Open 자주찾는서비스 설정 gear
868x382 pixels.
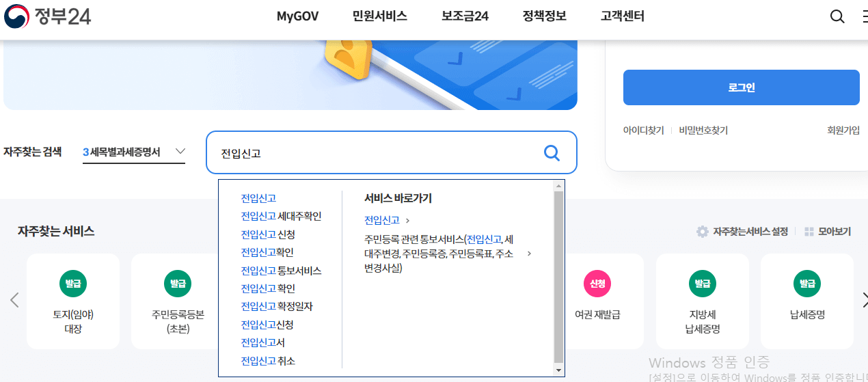coord(702,232)
